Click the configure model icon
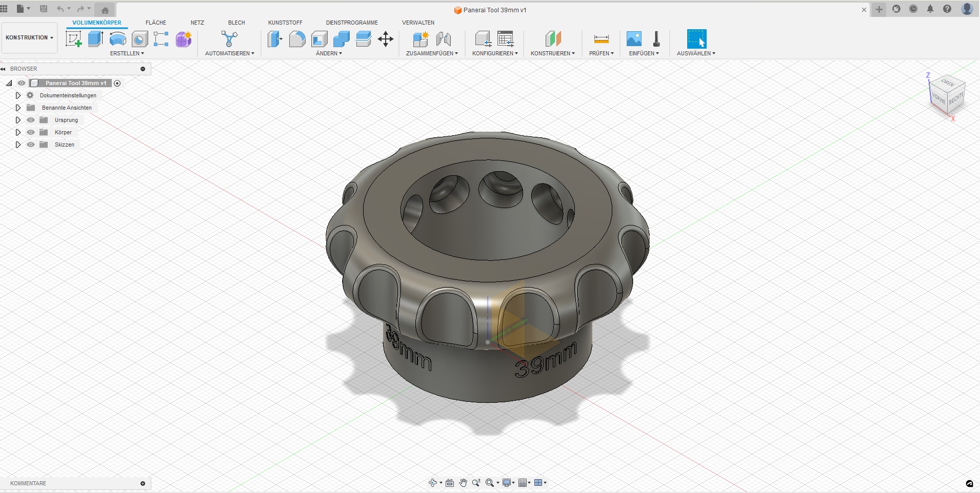The width and height of the screenshot is (980, 493). point(483,39)
